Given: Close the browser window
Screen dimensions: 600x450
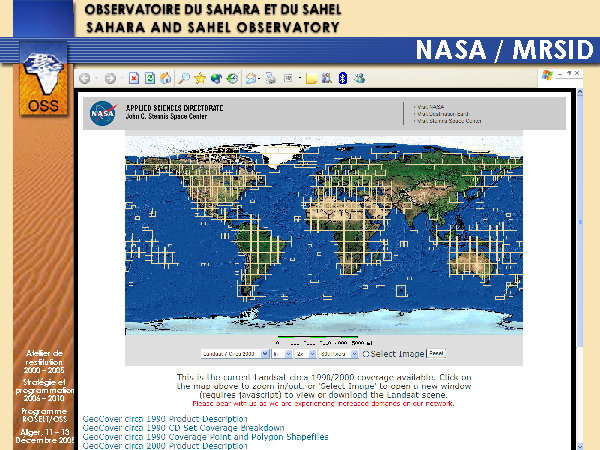Looking at the screenshot, I should coord(577,73).
